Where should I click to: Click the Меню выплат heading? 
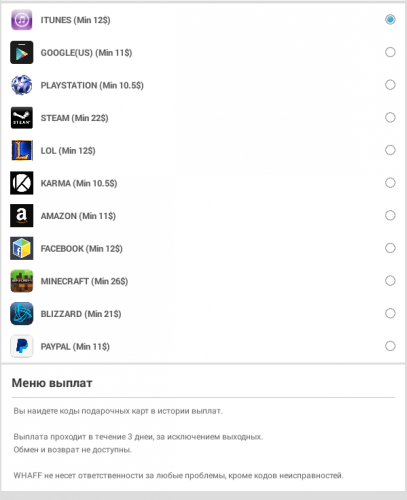click(52, 383)
